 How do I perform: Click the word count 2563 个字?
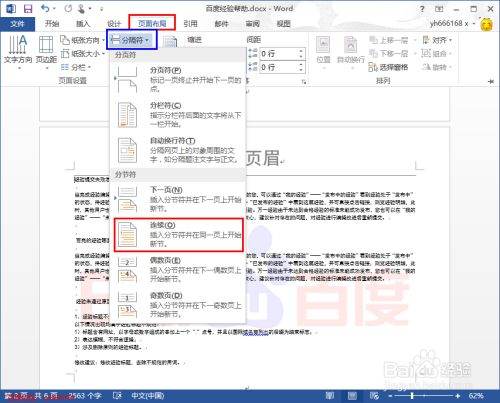click(x=84, y=396)
